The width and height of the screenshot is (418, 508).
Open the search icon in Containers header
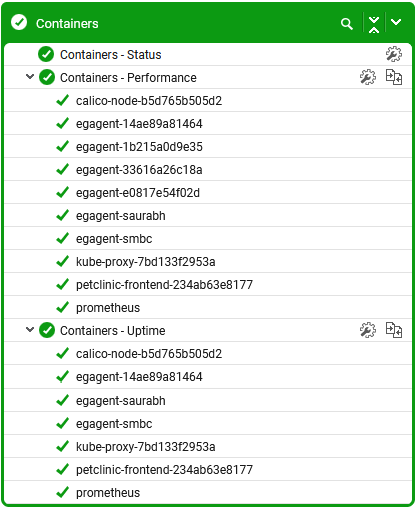(347, 24)
